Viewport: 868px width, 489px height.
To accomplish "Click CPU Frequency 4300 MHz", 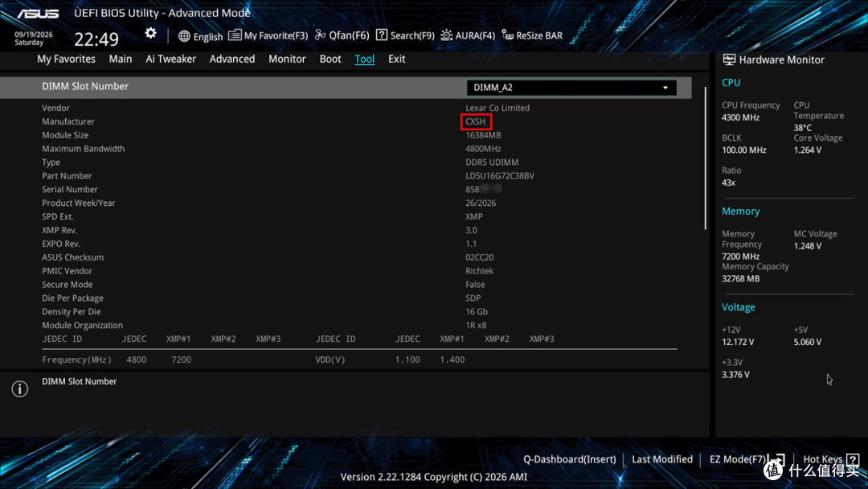I will pyautogui.click(x=741, y=117).
